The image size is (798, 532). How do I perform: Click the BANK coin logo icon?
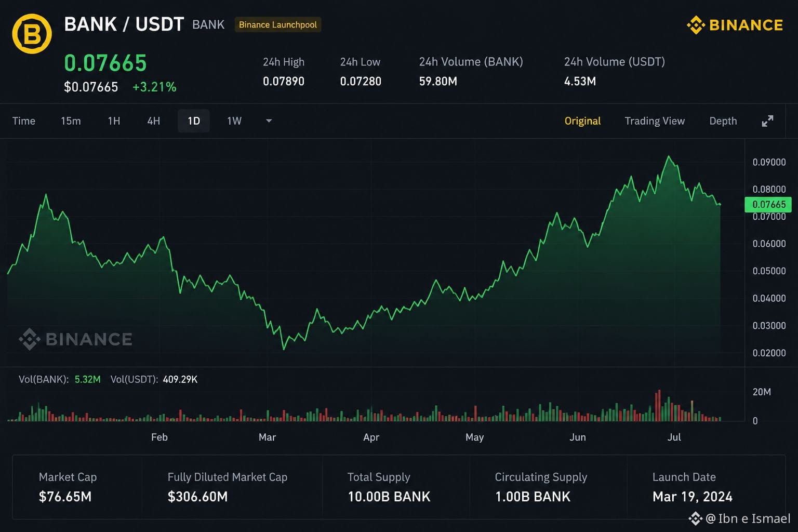point(32,34)
